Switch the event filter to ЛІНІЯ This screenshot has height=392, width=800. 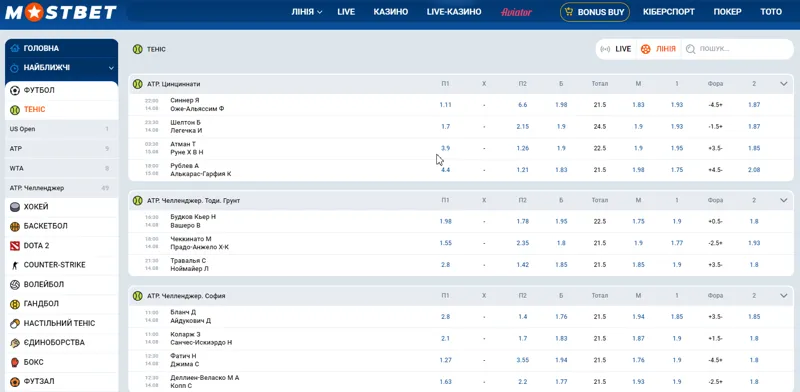[x=658, y=49]
